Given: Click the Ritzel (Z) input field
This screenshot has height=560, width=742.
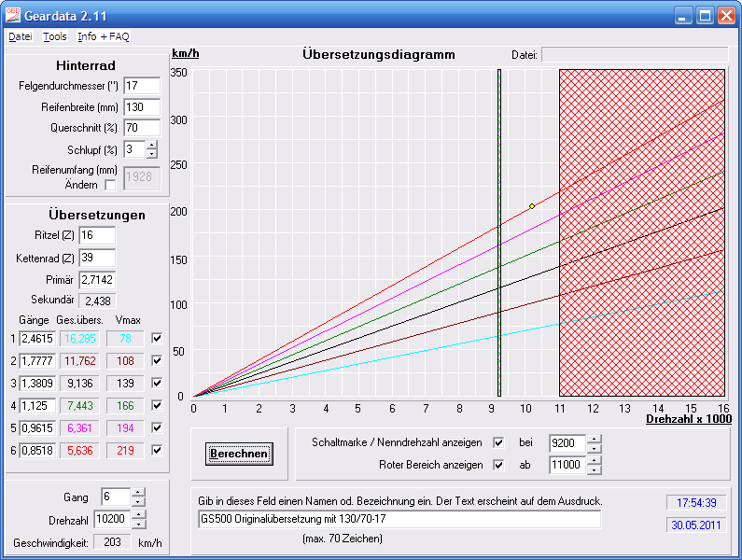Looking at the screenshot, I should point(97,235).
